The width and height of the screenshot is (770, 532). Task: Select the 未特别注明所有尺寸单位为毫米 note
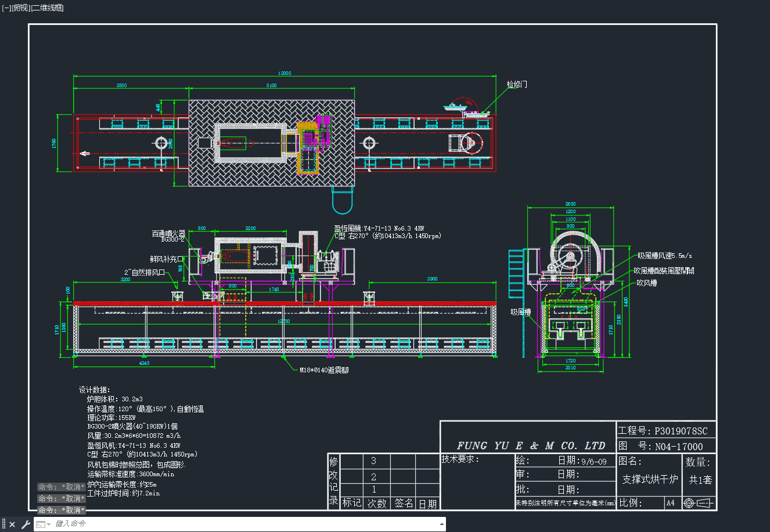(565, 504)
